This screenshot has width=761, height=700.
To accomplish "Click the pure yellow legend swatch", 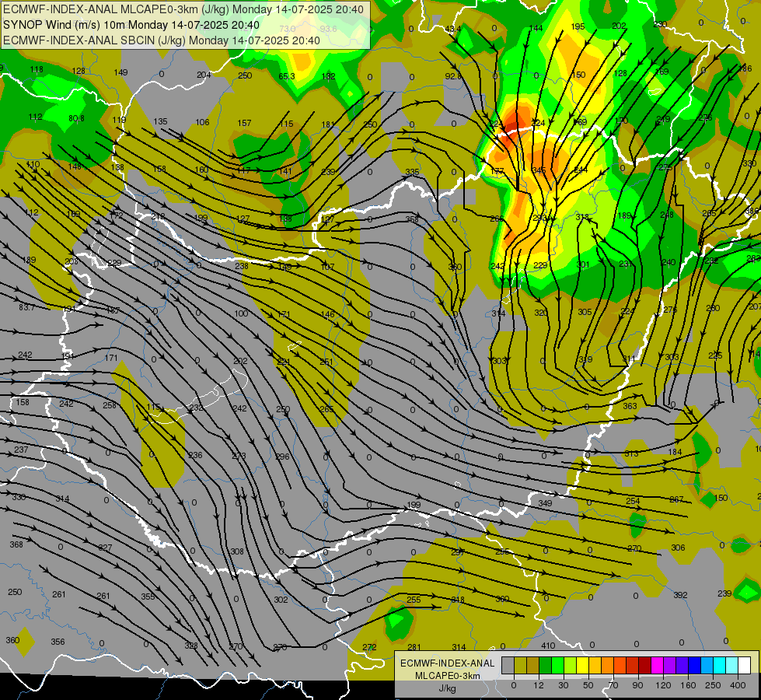I will point(582,666).
